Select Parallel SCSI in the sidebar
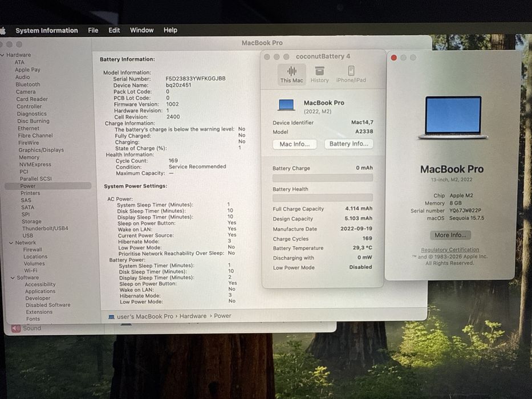Viewport: 532px width, 399px height. tap(35, 179)
